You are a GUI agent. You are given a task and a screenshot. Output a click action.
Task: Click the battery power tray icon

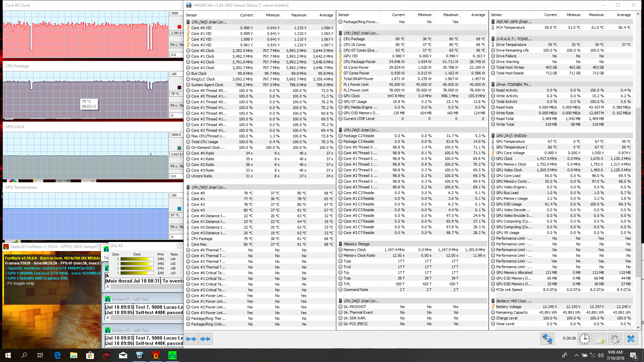[585, 355]
